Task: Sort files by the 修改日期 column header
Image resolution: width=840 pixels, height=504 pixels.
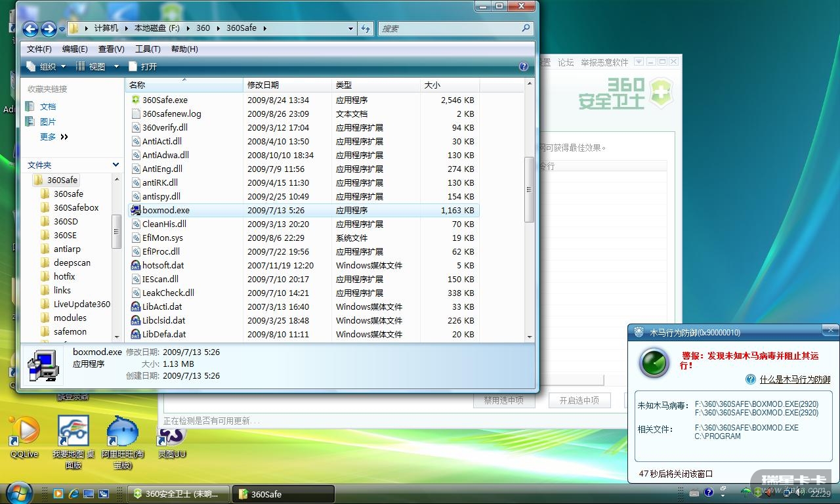Action: tap(287, 85)
